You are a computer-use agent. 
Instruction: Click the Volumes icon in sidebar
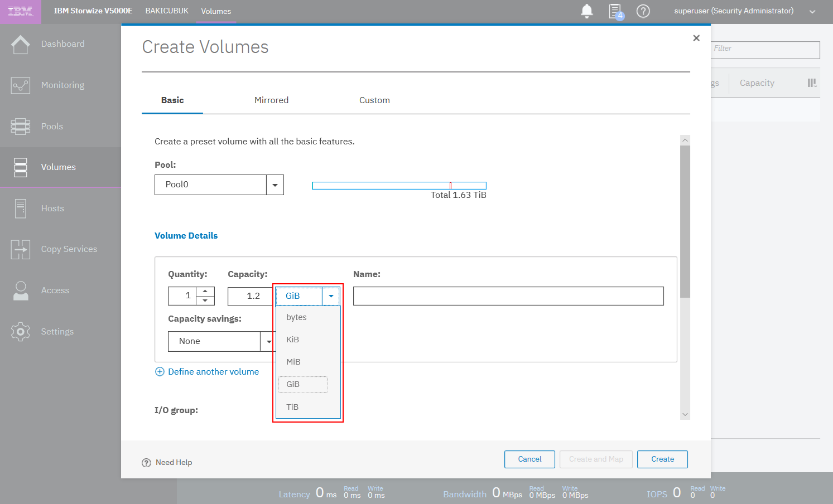click(21, 167)
